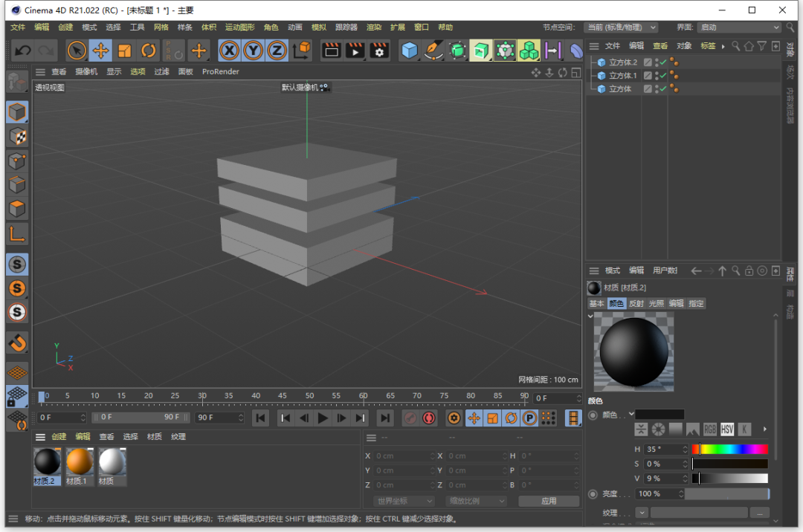Switch color mode to RGB
803x532 pixels.
click(710, 429)
